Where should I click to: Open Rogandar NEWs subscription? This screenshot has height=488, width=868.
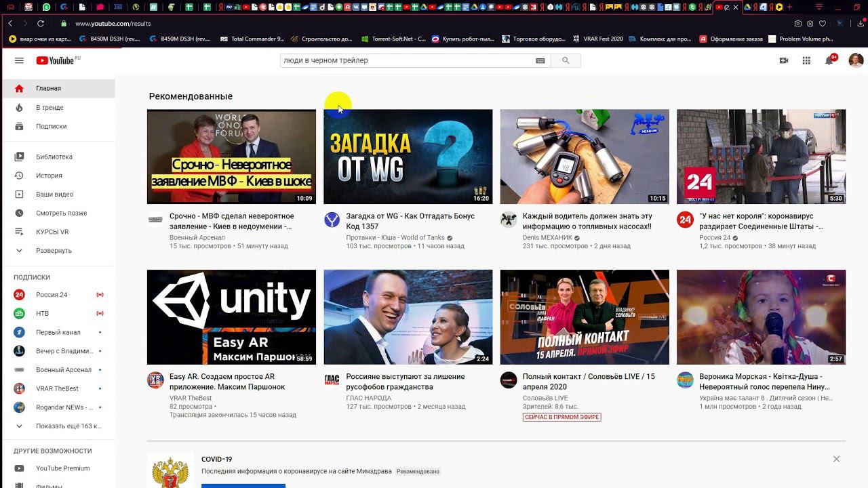(58, 407)
